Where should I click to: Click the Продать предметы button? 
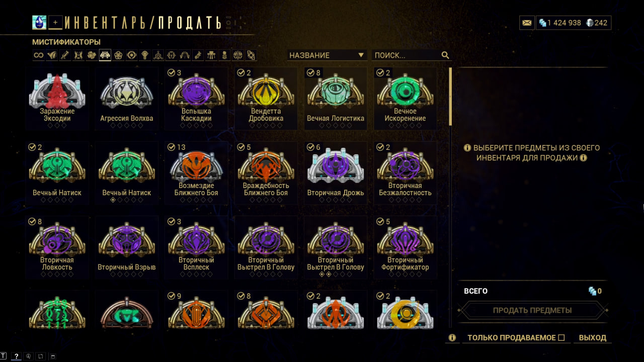click(532, 310)
